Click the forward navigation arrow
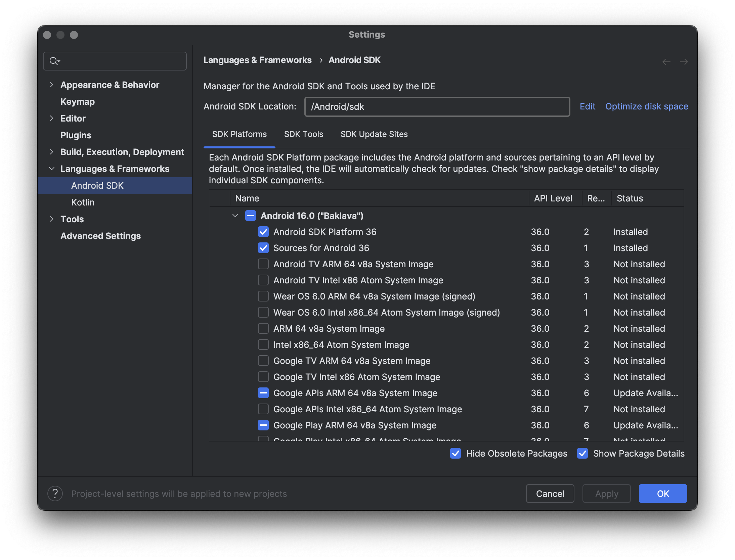The height and width of the screenshot is (560, 735). 684,61
